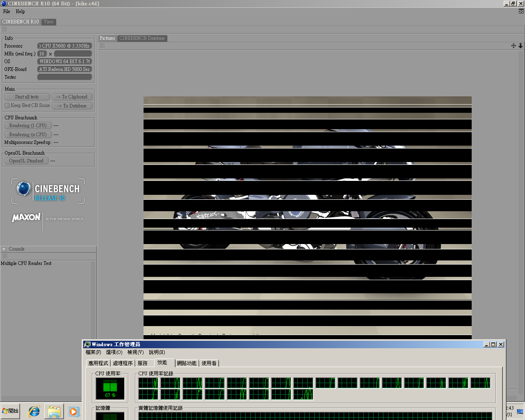The image size is (525, 420).
Task: Switch to 服務 tab in Task Manager
Action: pyautogui.click(x=143, y=363)
